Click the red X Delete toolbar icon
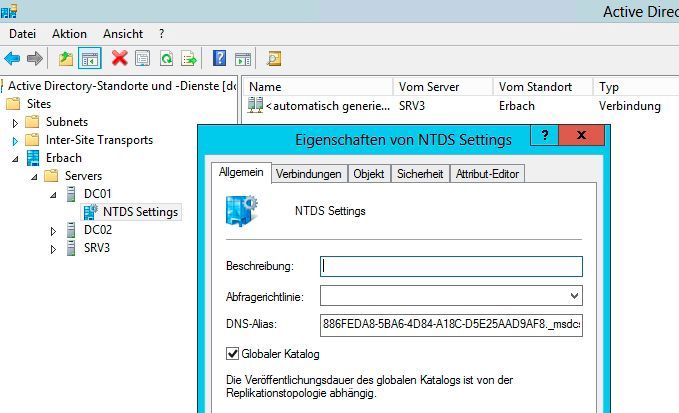Viewport: 679px width, 413px height. [120, 58]
